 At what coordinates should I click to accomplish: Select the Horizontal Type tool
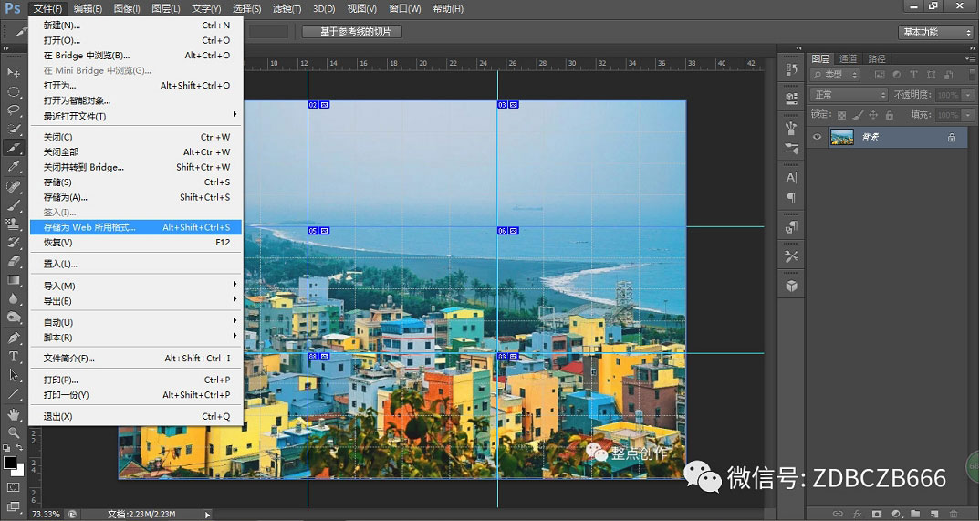(14, 356)
